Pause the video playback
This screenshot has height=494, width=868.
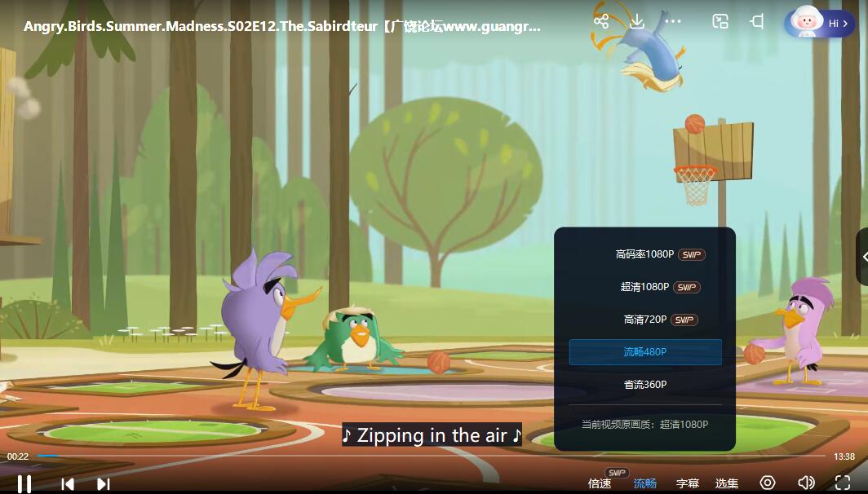pyautogui.click(x=24, y=483)
